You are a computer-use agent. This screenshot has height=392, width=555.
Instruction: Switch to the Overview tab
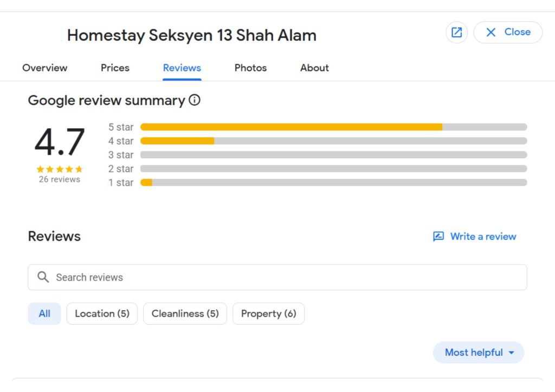click(x=44, y=68)
